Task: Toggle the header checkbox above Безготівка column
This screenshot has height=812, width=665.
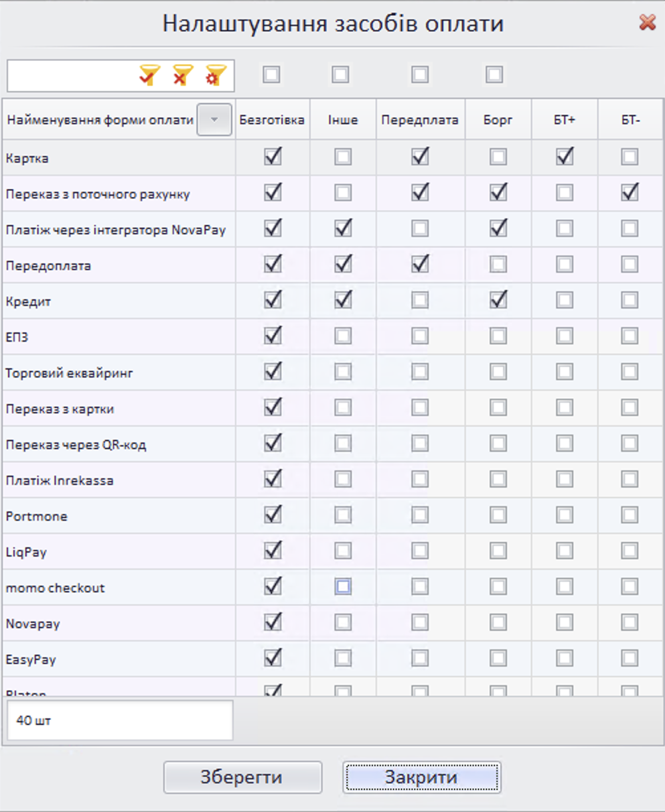Action: 271,75
